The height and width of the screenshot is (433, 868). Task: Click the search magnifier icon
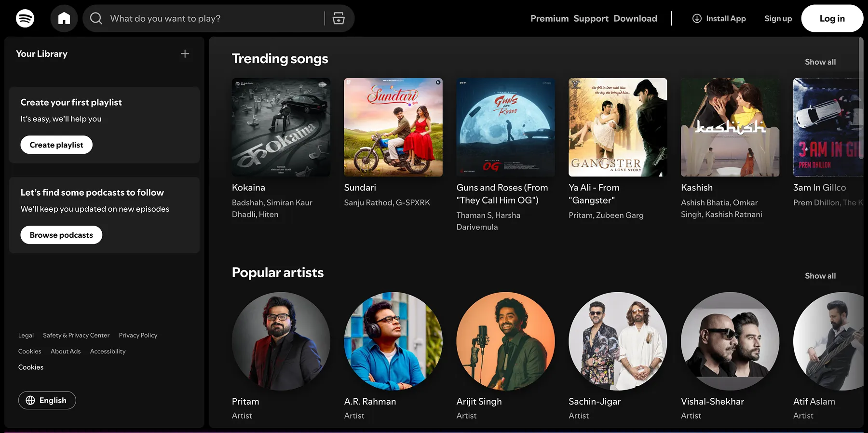click(96, 18)
